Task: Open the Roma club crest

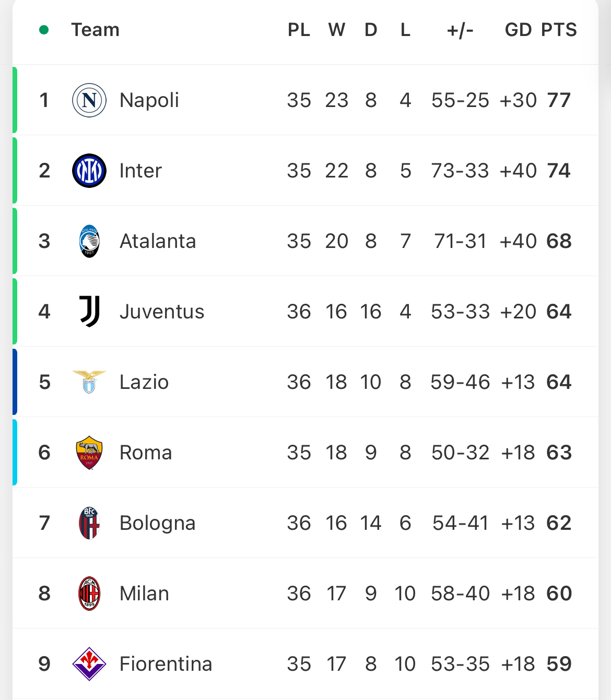Action: coord(89,453)
